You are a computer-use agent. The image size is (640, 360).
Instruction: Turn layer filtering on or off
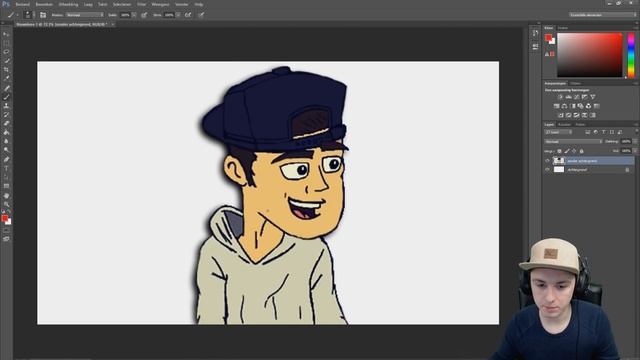636,132
